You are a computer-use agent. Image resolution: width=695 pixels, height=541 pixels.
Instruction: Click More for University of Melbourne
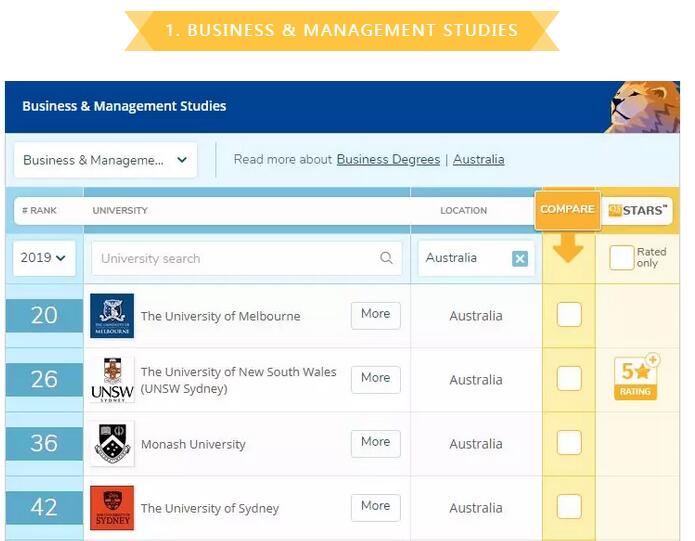pyautogui.click(x=375, y=315)
